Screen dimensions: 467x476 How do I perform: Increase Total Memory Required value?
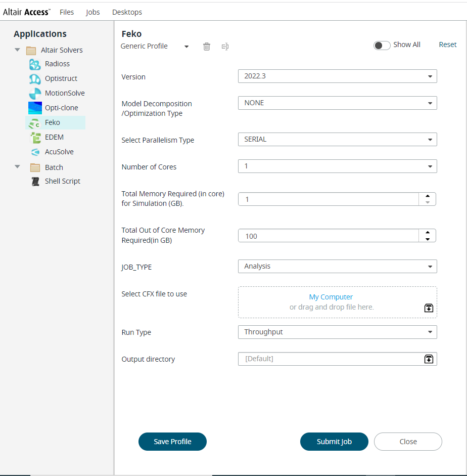pyautogui.click(x=427, y=196)
